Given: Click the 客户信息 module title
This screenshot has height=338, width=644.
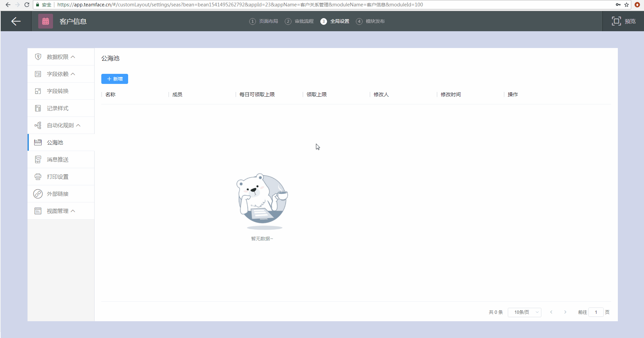Looking at the screenshot, I should 73,21.
